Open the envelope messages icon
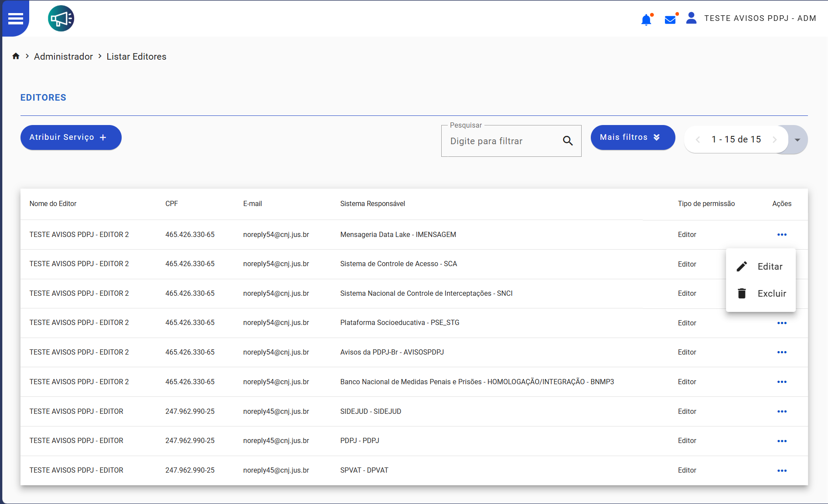The image size is (828, 504). click(x=670, y=20)
